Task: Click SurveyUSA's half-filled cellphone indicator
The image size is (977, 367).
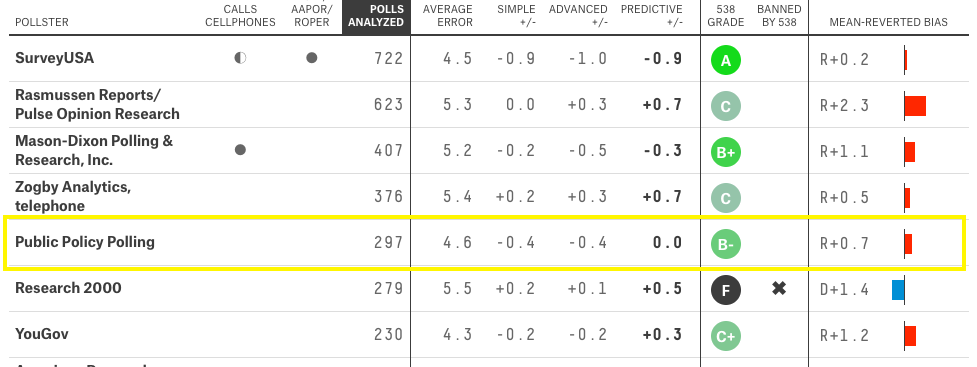Action: click(240, 58)
